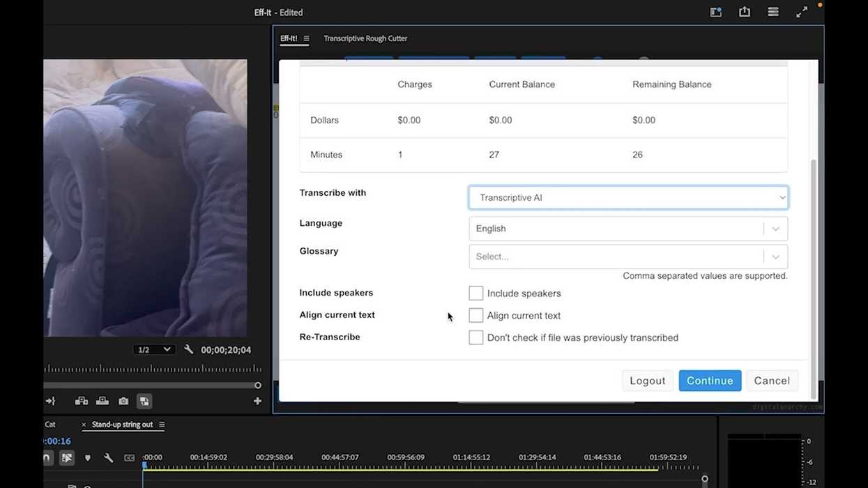
Task: Click the Lift button in program monitor
Action: (x=82, y=401)
